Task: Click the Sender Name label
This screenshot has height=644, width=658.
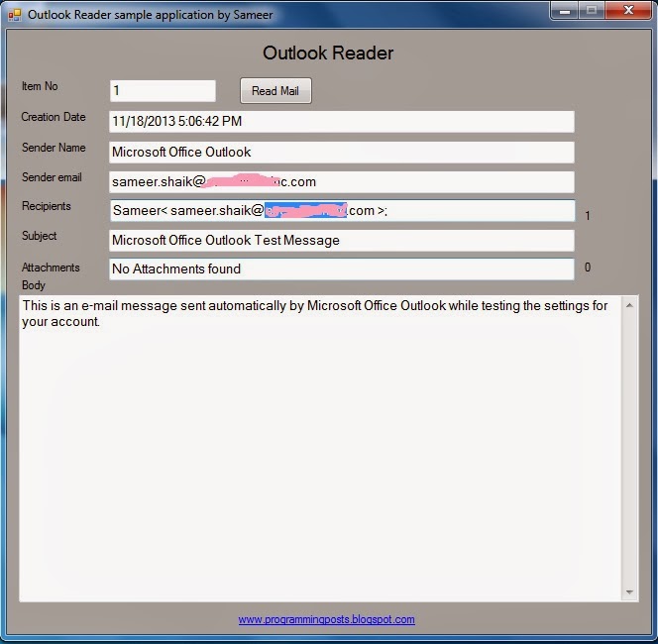Action: tap(54, 148)
